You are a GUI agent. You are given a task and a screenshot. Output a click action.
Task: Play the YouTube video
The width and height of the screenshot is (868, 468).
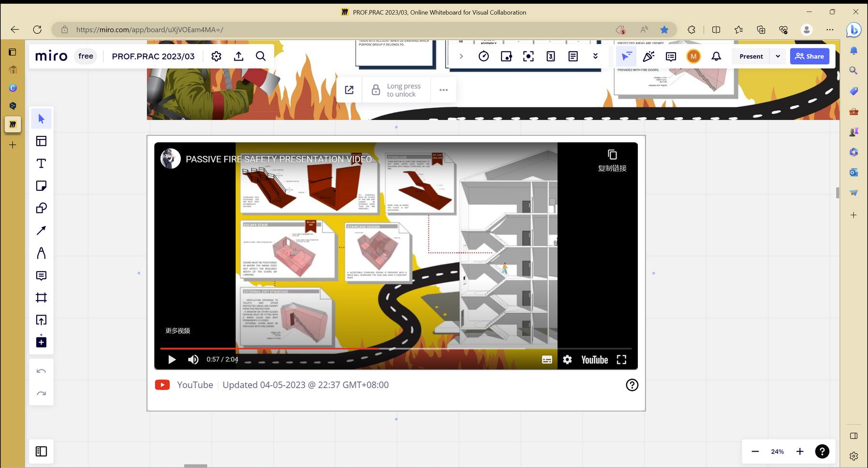click(172, 360)
